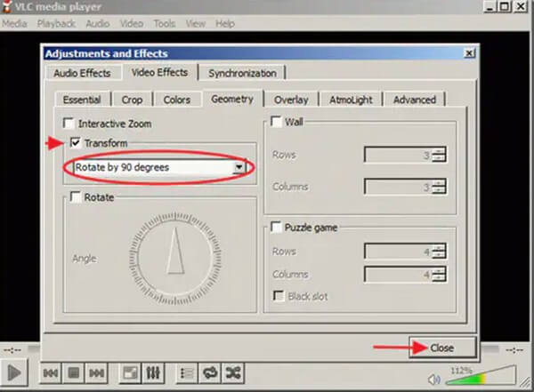Click the Previous track button
Viewport: 534px width, 392px height.
click(51, 373)
